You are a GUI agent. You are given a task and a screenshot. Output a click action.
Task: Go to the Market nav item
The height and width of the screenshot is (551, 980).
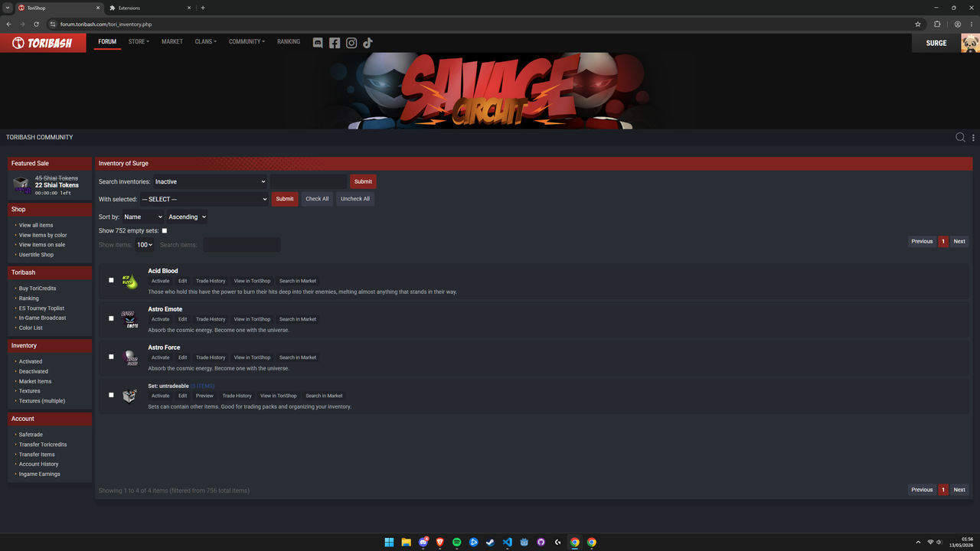click(x=172, y=42)
